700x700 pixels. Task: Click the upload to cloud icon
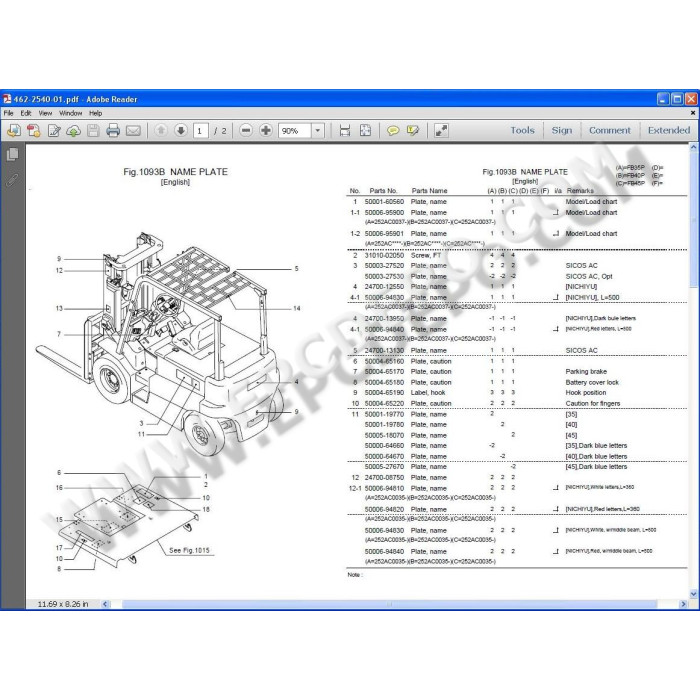(74, 131)
